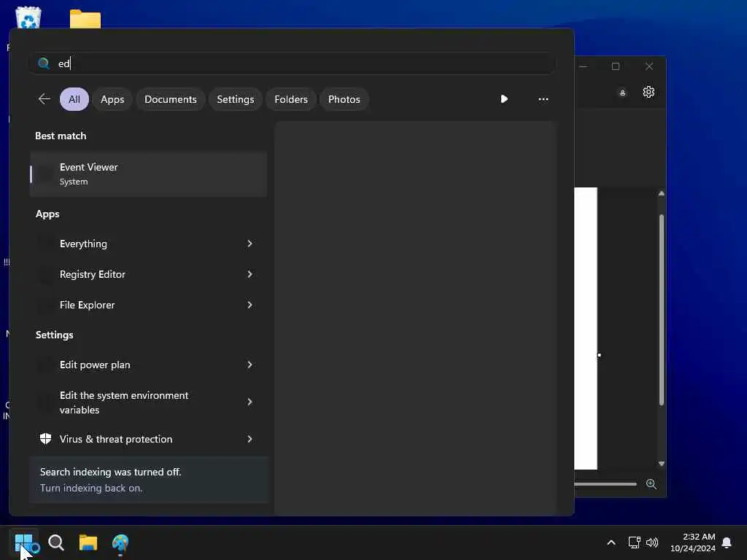747x560 pixels.
Task: Click scroll-down arrow in background window
Action: coord(661,464)
